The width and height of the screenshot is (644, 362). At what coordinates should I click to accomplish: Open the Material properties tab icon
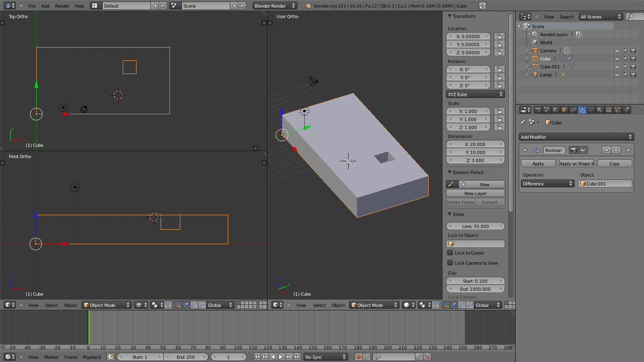(x=600, y=110)
